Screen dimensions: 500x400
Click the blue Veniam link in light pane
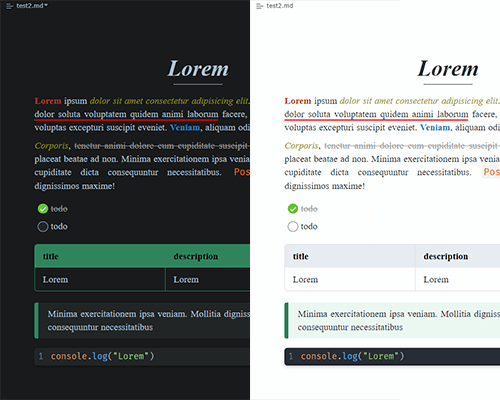click(435, 128)
